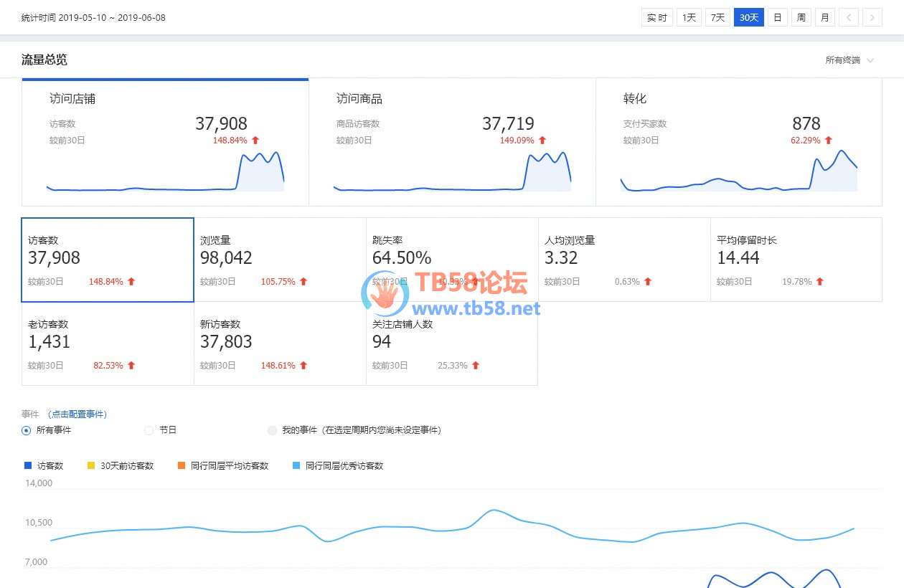Click the orange 同行同层平均访客数 legend icon
The image size is (904, 588).
point(181,465)
